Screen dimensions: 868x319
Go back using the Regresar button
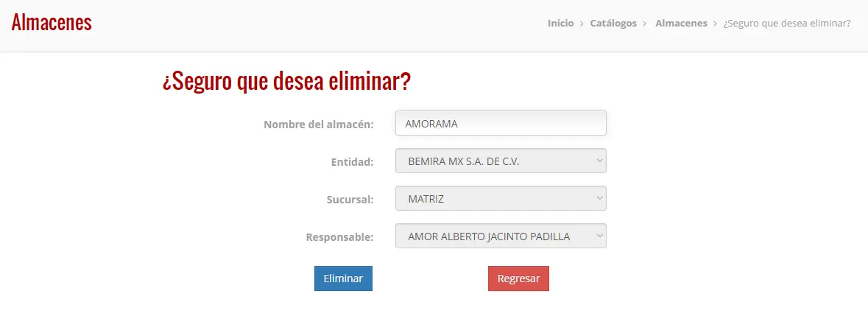coord(519,278)
